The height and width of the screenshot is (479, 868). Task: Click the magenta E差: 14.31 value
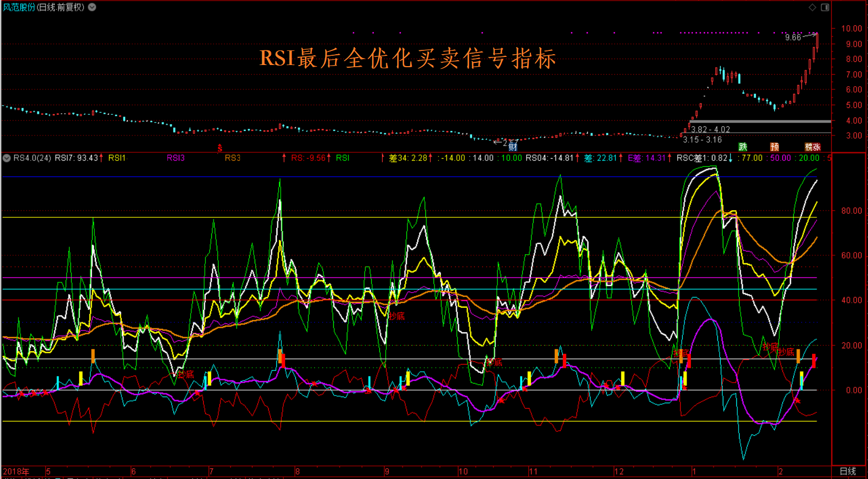tap(646, 158)
